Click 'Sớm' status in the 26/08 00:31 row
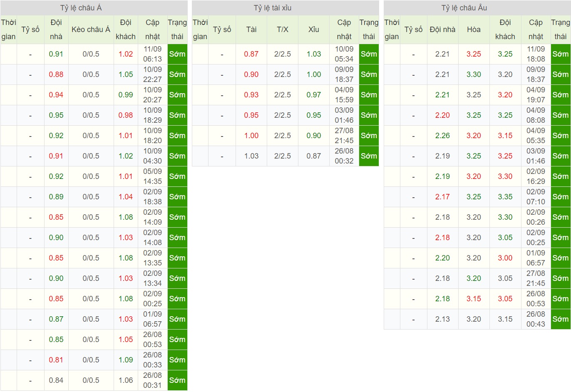Screen dimensions: 571x392 pos(177,380)
